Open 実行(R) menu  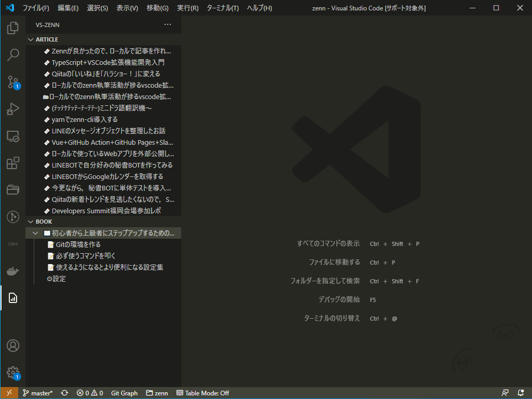187,8
